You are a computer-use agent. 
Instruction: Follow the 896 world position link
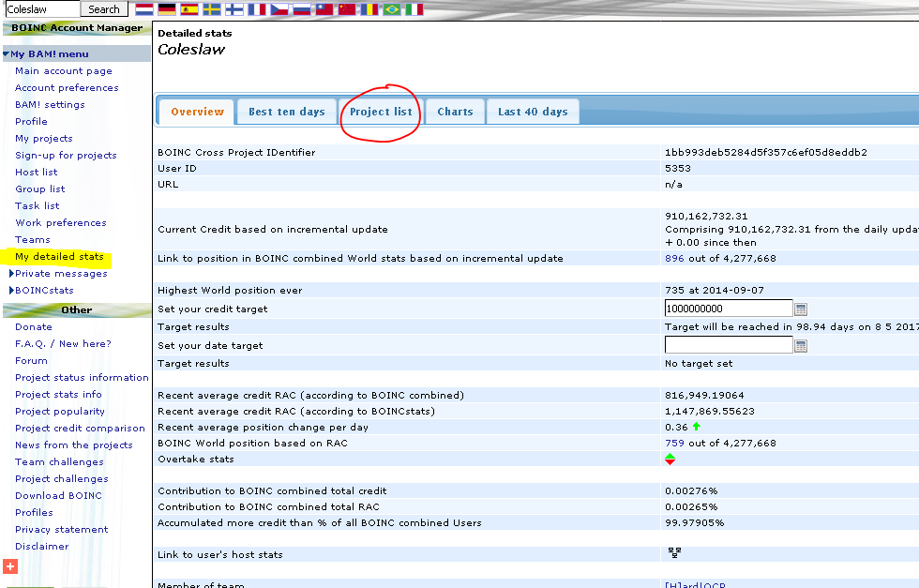click(x=674, y=259)
